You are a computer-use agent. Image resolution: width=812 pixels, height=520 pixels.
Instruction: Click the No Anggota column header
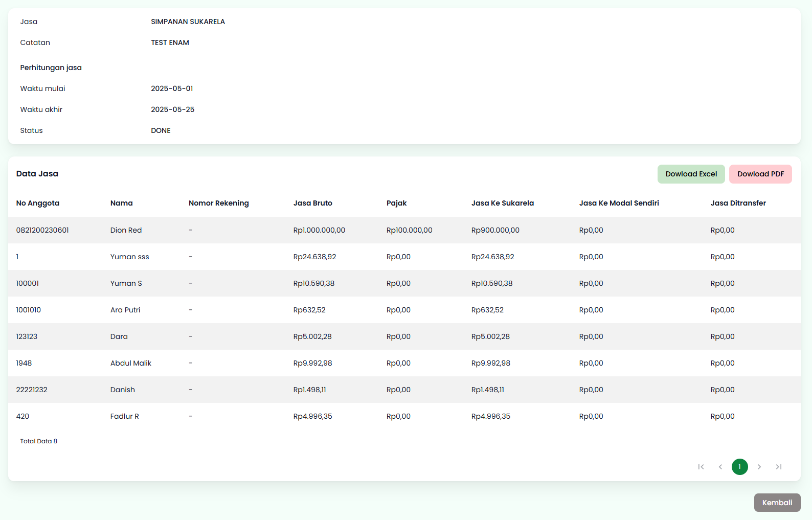click(38, 203)
